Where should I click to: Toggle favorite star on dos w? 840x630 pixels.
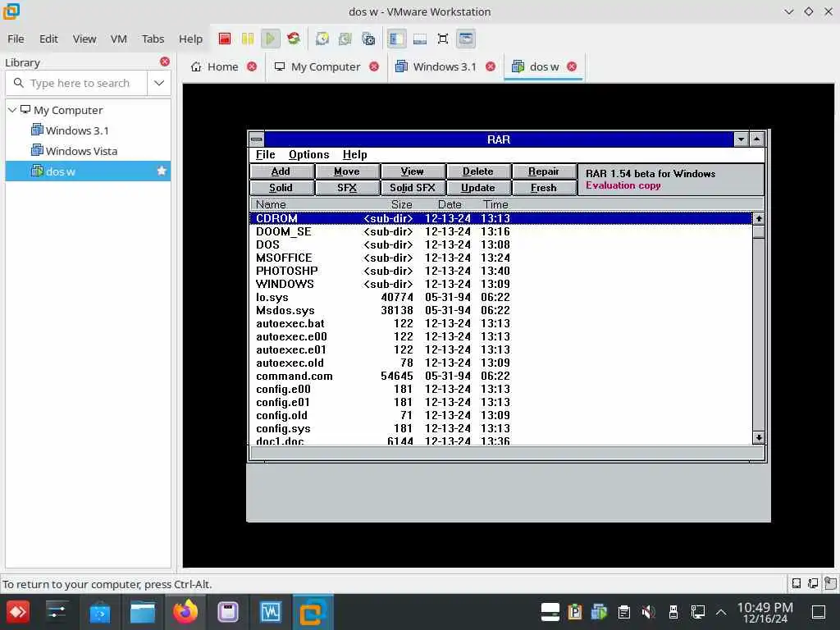tap(162, 171)
